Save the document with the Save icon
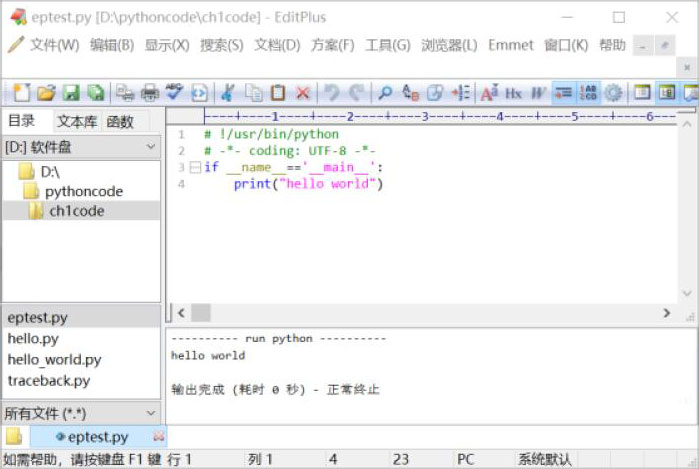 [71, 93]
